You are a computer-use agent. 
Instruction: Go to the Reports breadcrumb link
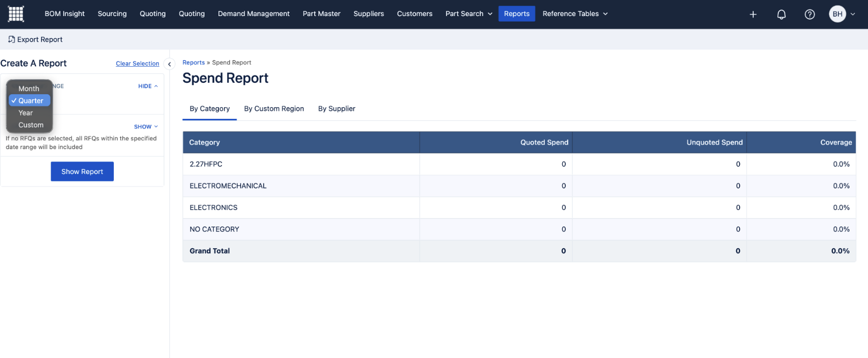(x=193, y=63)
